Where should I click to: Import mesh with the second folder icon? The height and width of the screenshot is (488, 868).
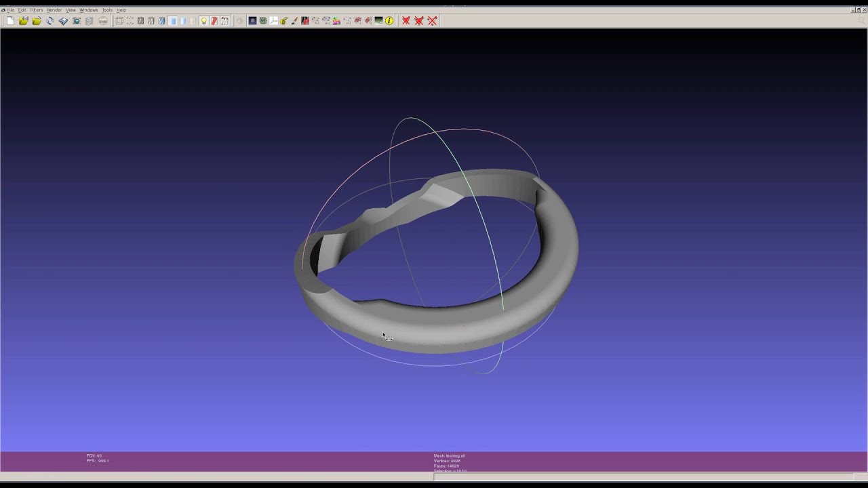click(x=37, y=21)
